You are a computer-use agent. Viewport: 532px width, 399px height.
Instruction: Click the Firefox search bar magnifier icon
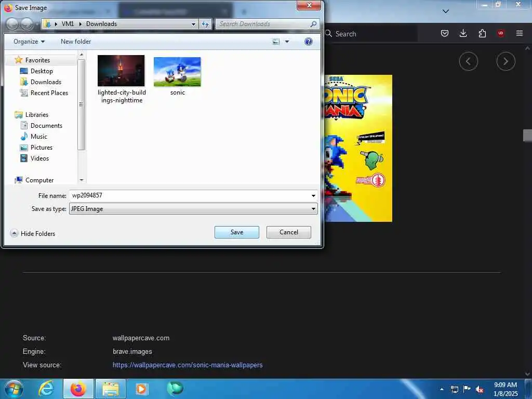(328, 33)
